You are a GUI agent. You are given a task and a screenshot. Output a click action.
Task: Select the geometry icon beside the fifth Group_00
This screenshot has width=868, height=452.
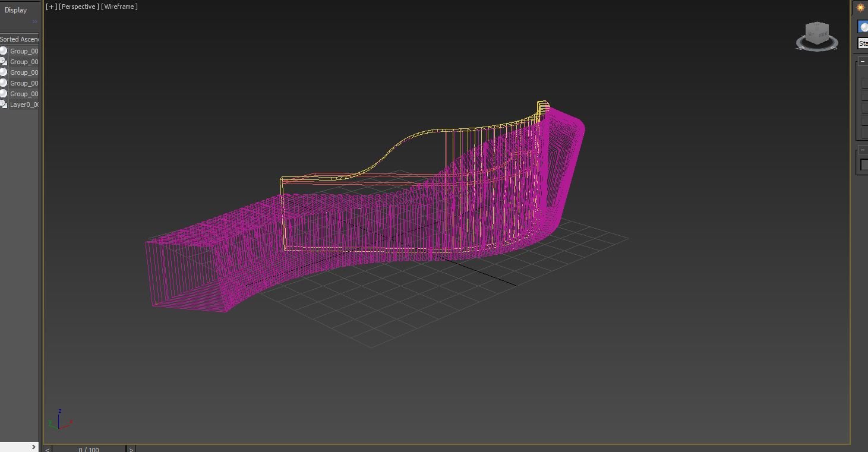[x=5, y=94]
